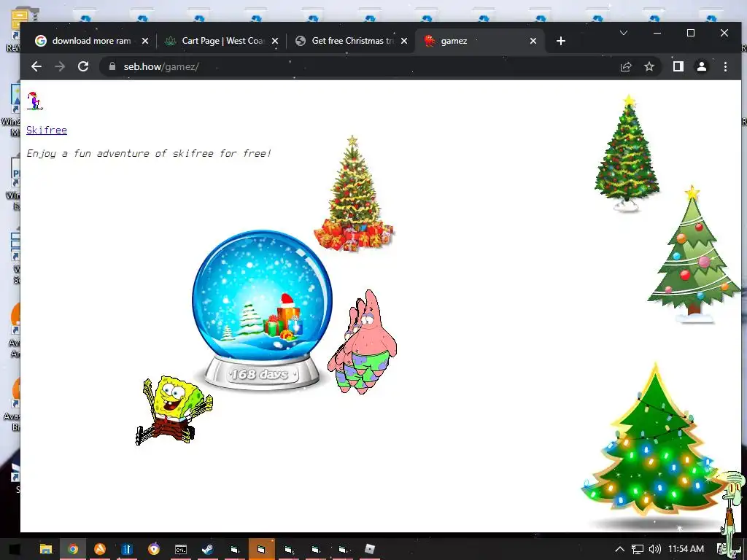Click the forward navigation arrow
747x560 pixels.
[x=60, y=66]
